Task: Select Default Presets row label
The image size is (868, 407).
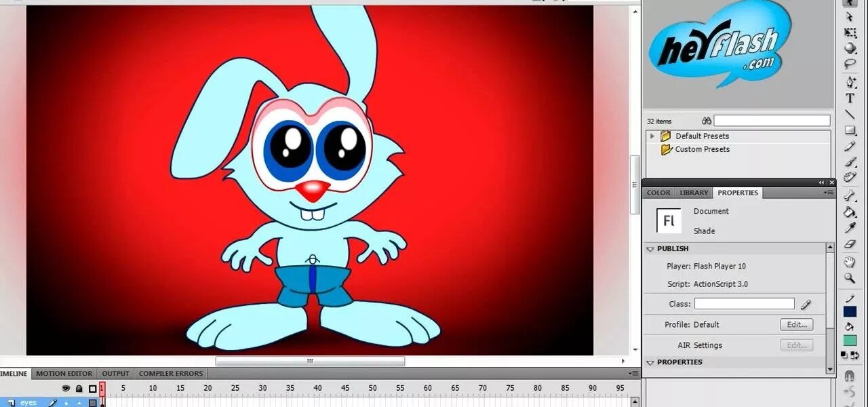Action: [702, 136]
